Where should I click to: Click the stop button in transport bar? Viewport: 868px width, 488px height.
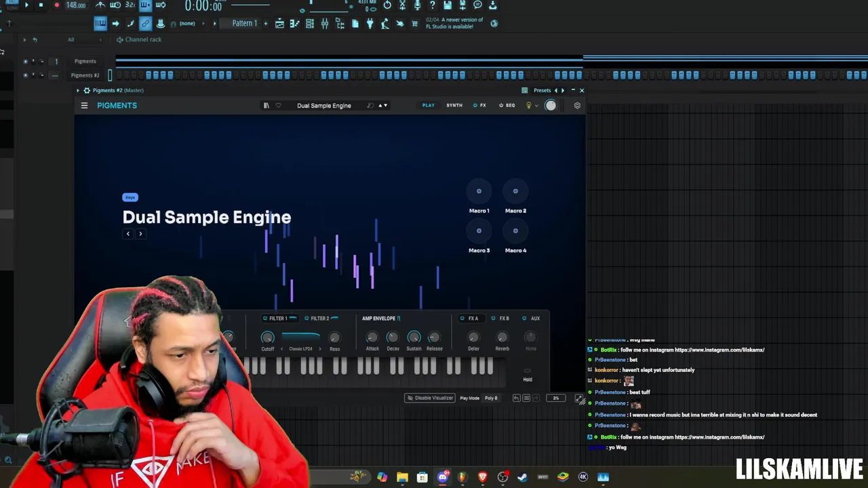(x=41, y=5)
